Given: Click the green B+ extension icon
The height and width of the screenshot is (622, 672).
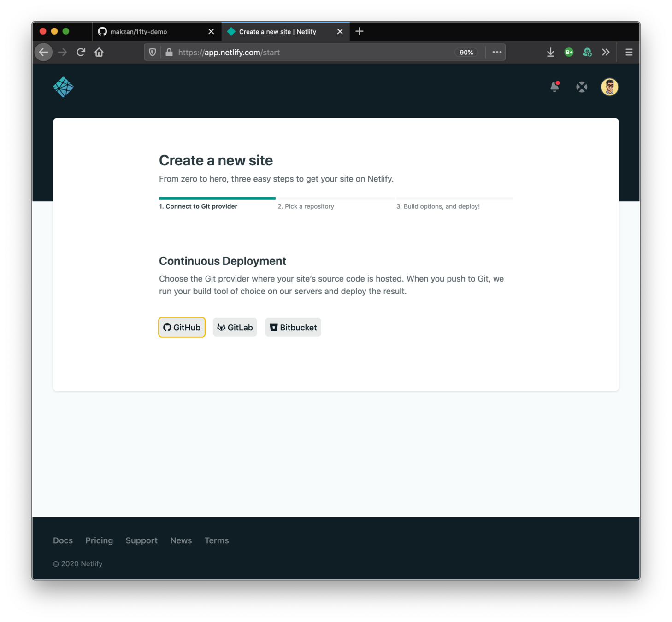Looking at the screenshot, I should pyautogui.click(x=569, y=52).
